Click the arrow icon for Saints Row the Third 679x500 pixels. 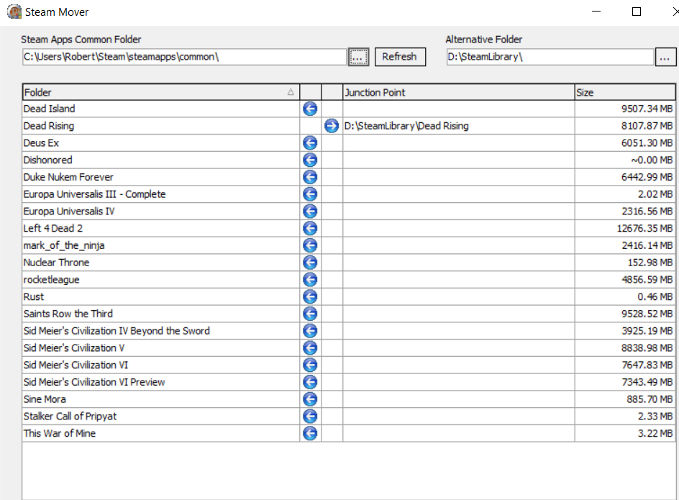310,314
